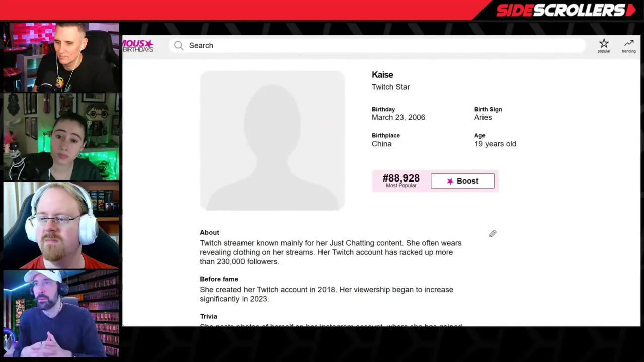Click the magnifier search icon

(x=179, y=46)
